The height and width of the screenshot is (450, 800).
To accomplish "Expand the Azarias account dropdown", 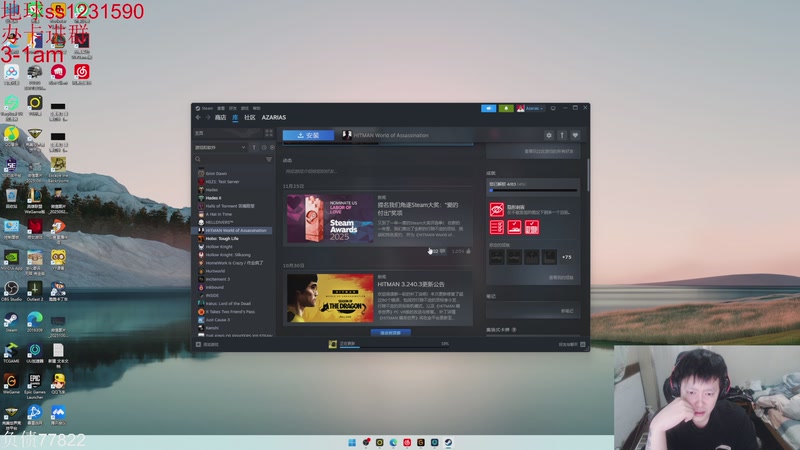I will [x=530, y=108].
